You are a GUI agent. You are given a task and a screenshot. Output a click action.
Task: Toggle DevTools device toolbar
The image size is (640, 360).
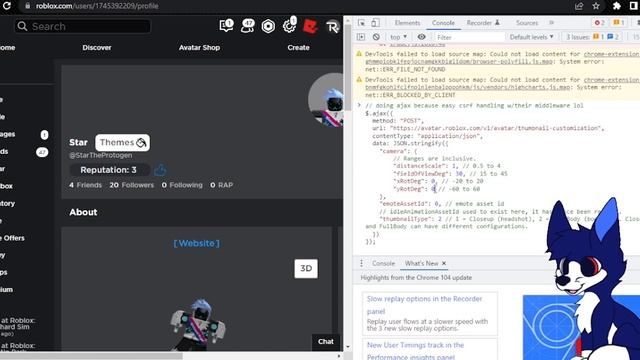[375, 23]
